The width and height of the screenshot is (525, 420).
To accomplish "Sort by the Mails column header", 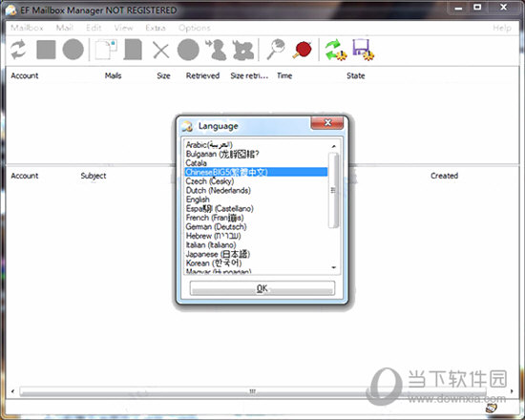I will 114,75.
